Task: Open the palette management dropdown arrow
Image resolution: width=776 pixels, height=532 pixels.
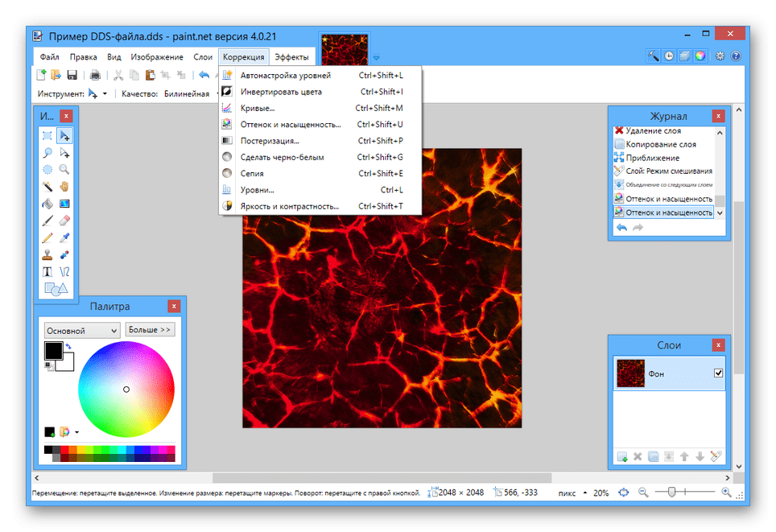Action: [x=76, y=432]
